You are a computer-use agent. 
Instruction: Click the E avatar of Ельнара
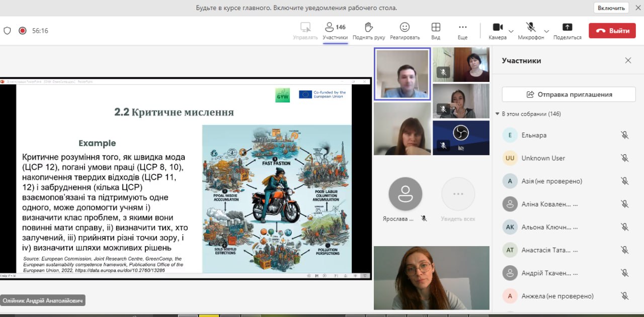(510, 135)
